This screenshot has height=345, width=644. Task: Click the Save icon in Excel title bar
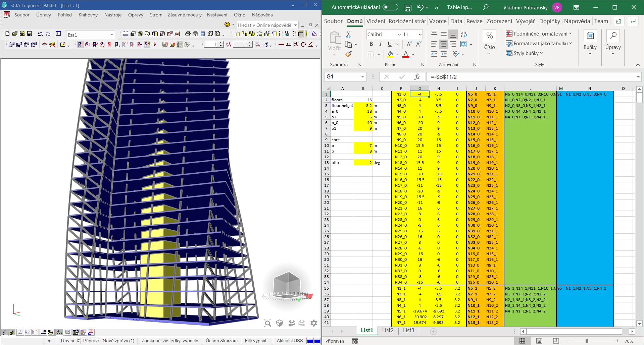(408, 8)
